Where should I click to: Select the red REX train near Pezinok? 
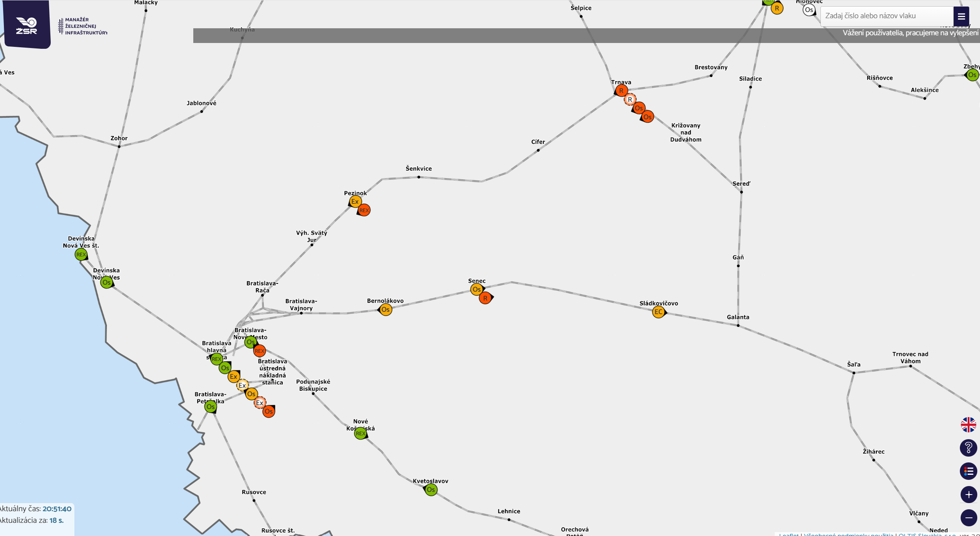point(364,210)
